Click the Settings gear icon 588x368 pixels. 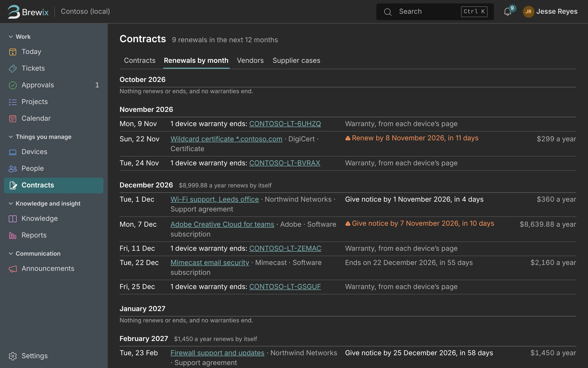[13, 356]
